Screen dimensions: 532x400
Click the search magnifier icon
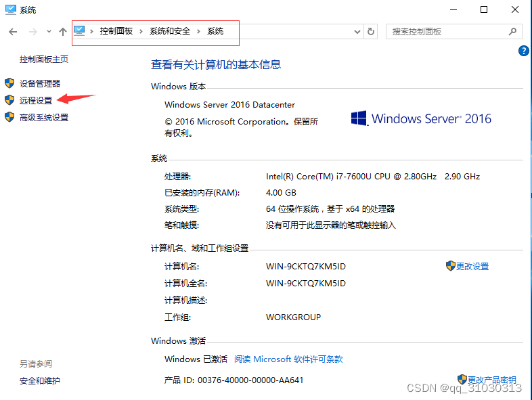pos(512,32)
